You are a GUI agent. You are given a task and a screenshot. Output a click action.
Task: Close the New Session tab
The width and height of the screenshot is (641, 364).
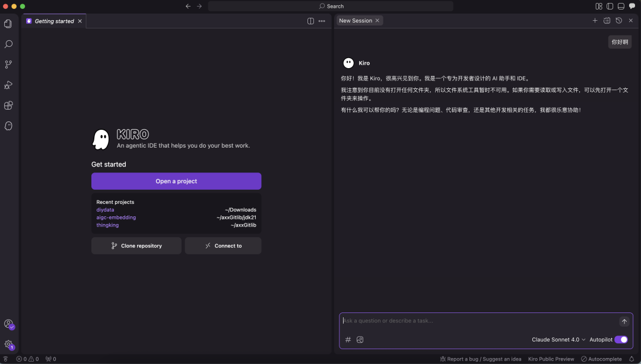click(377, 20)
